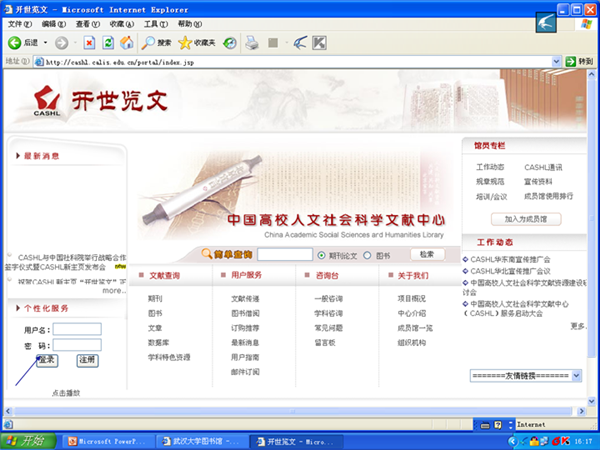Viewport: 600px width, 450px height.
Task: Click the 用户名 input field
Action: point(77,329)
